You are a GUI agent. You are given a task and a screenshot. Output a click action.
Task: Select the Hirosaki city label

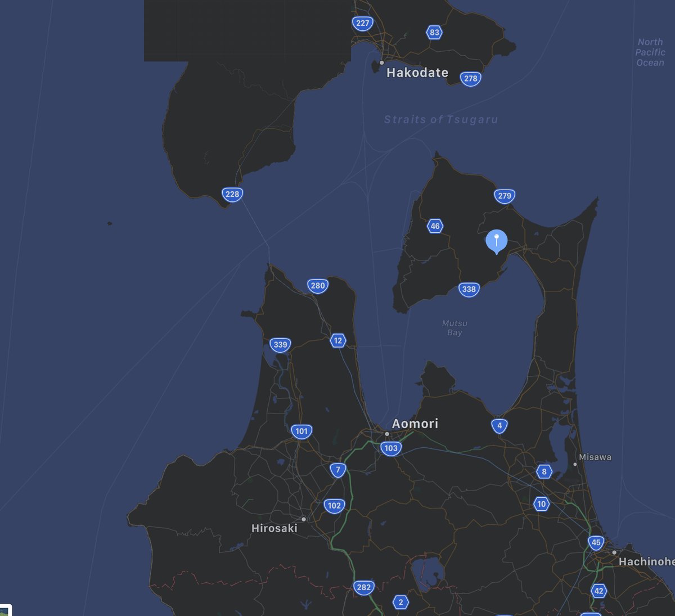274,528
